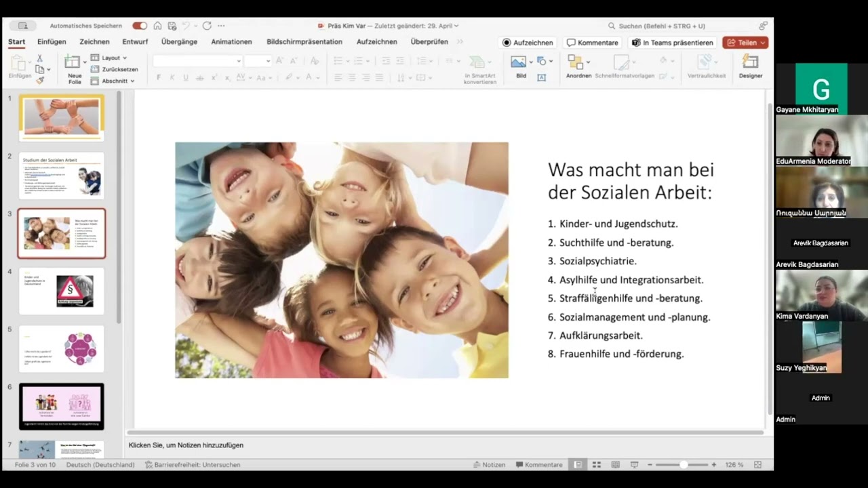Click the Aufzeichnen record button
868x488 pixels.
528,42
